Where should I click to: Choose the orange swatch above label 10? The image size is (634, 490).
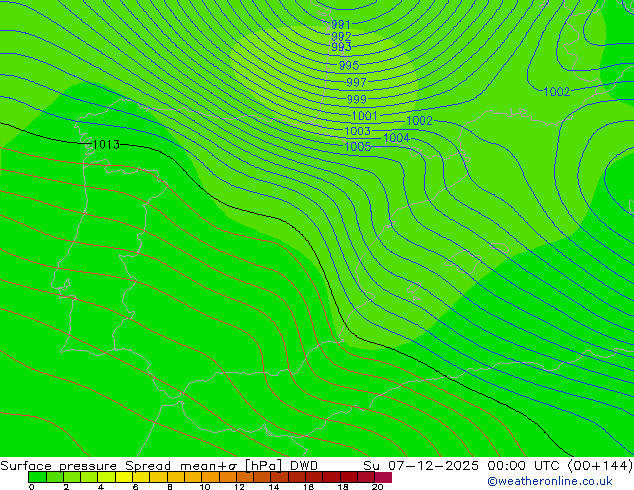(210, 477)
